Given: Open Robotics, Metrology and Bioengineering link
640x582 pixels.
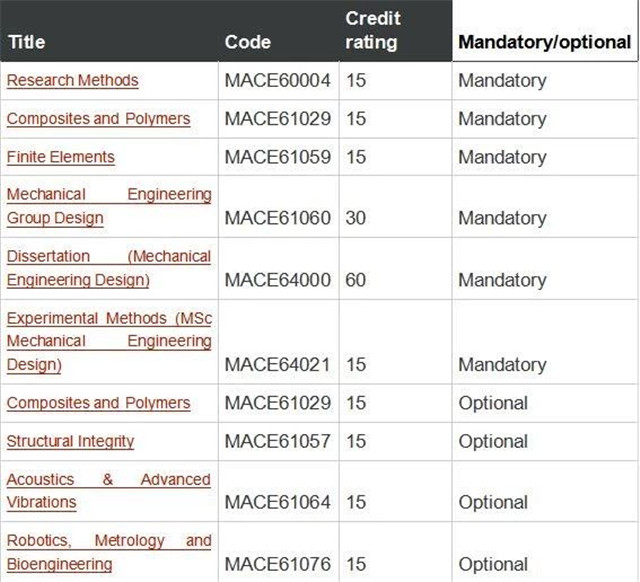Looking at the screenshot, I should tap(109, 552).
